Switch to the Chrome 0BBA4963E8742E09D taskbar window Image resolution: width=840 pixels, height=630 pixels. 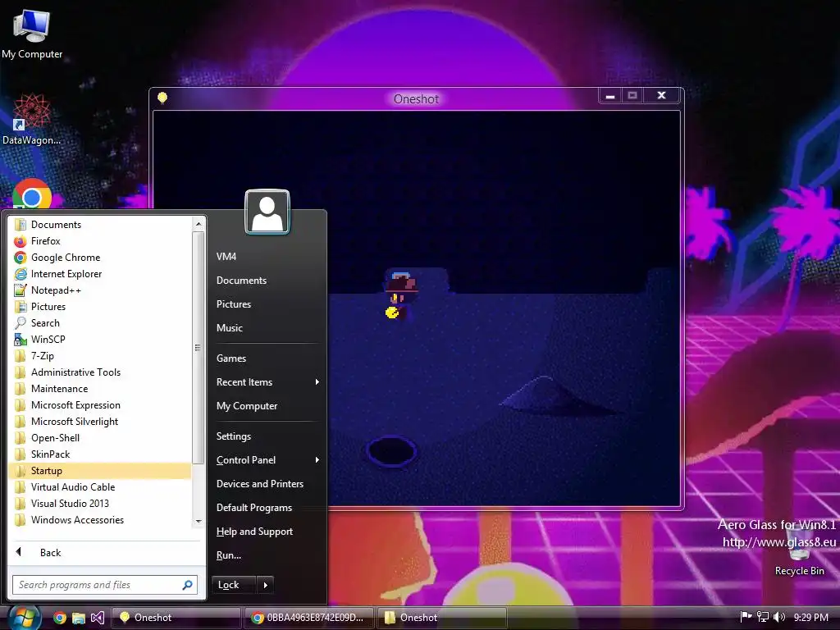[308, 618]
